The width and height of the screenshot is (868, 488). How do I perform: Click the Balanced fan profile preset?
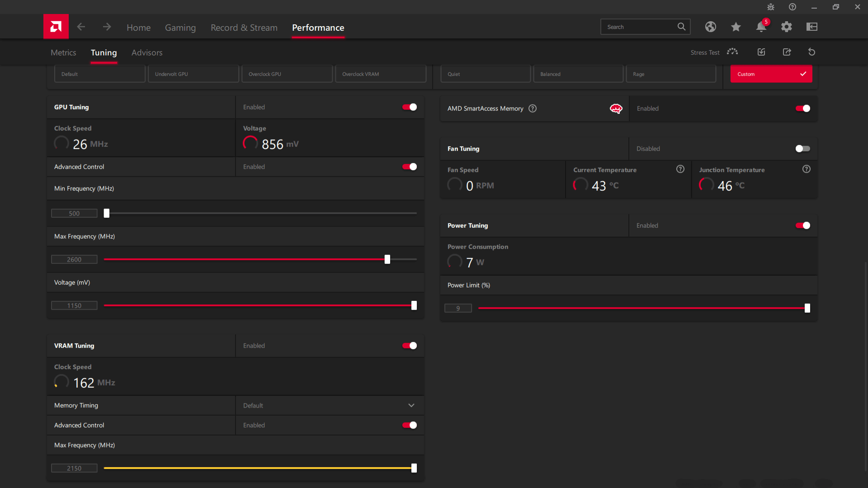click(577, 74)
